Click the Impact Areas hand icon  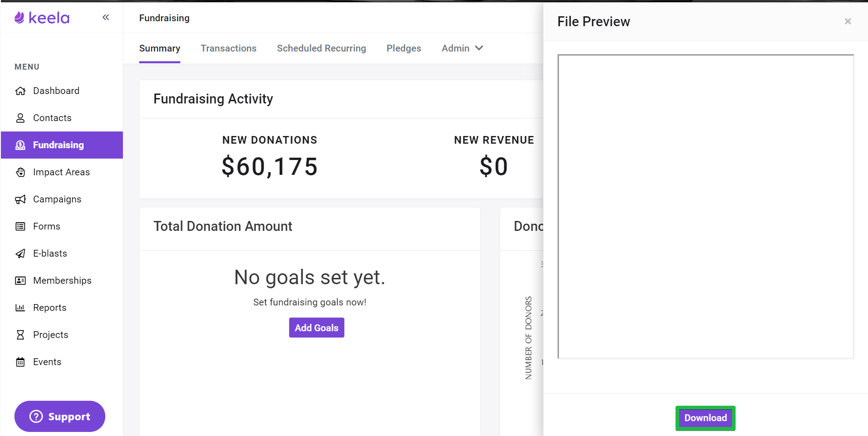[x=20, y=172]
